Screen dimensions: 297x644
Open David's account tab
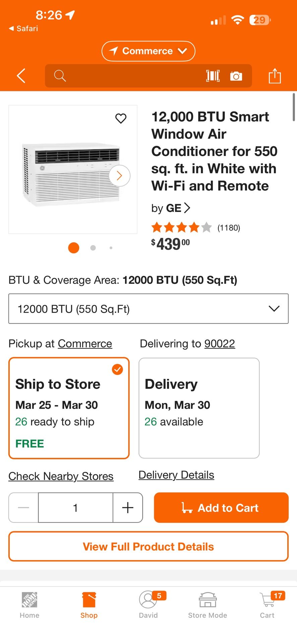pyautogui.click(x=148, y=605)
